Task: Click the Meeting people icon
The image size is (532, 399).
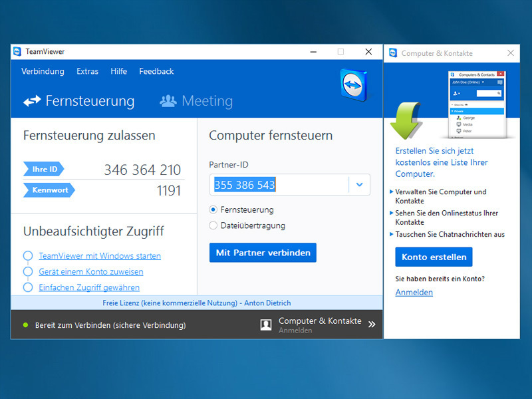Action: point(168,101)
